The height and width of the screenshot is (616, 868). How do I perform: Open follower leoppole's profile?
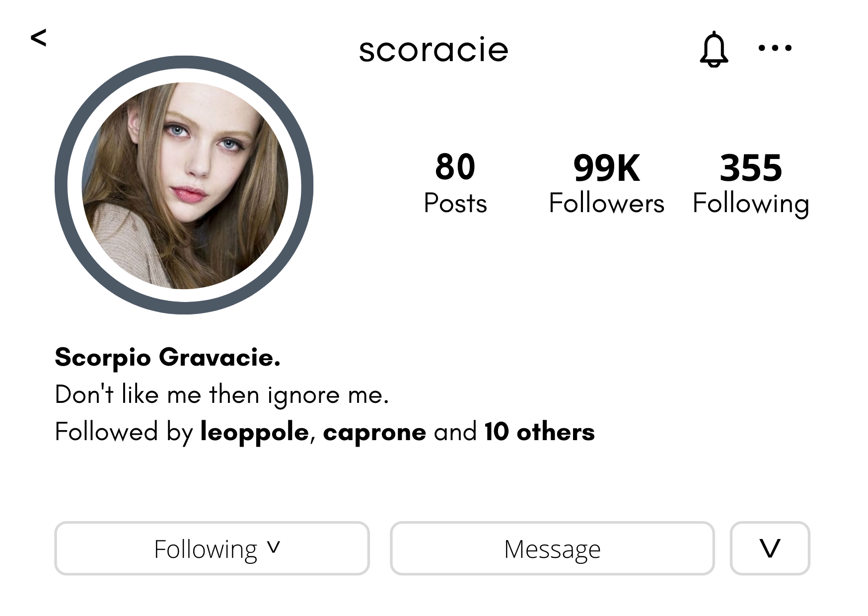pos(255,432)
